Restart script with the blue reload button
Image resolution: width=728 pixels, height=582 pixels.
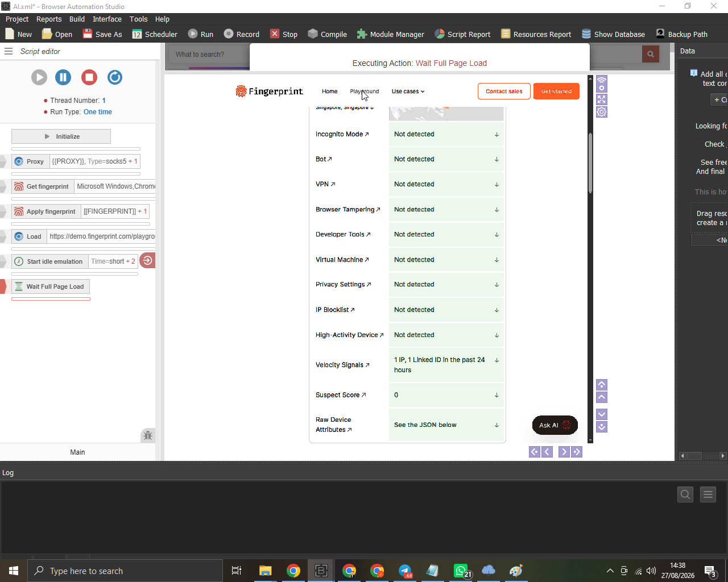click(x=114, y=77)
